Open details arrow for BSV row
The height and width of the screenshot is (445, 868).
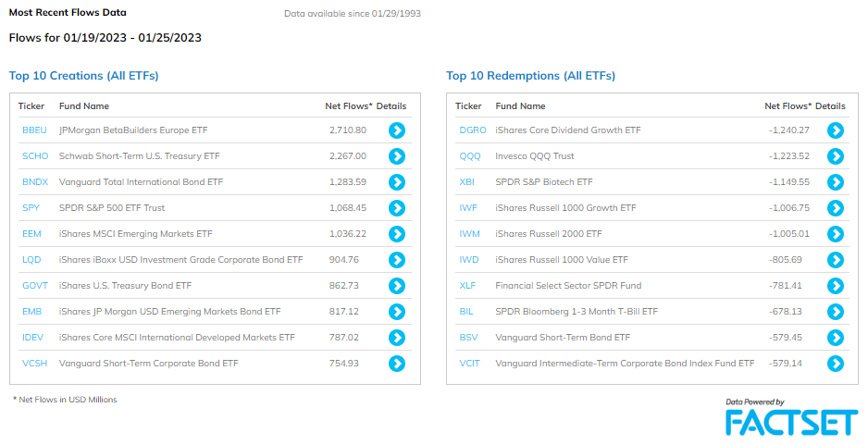pyautogui.click(x=836, y=338)
